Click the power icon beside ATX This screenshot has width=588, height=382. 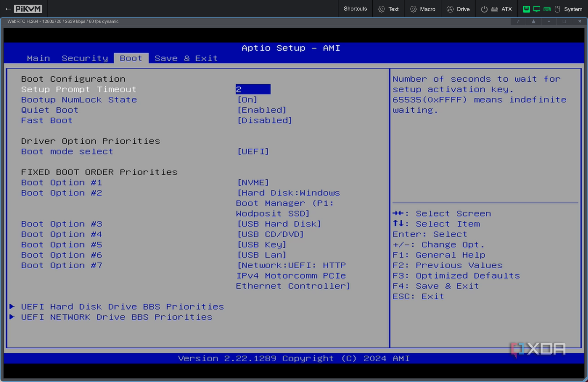(484, 9)
